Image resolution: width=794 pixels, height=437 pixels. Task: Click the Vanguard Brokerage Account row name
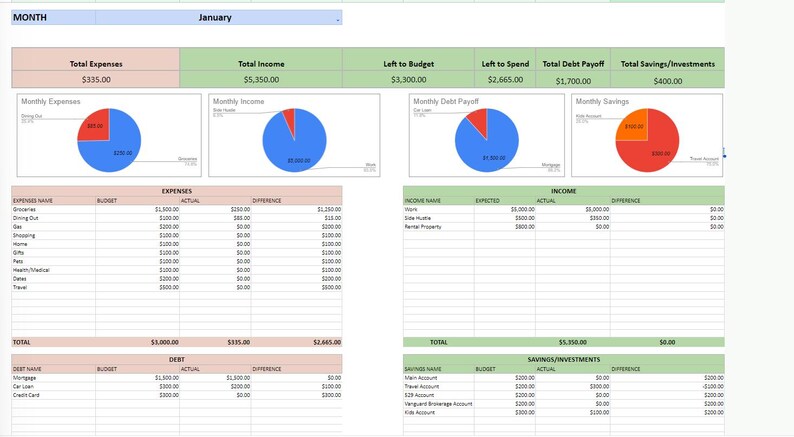click(x=439, y=404)
